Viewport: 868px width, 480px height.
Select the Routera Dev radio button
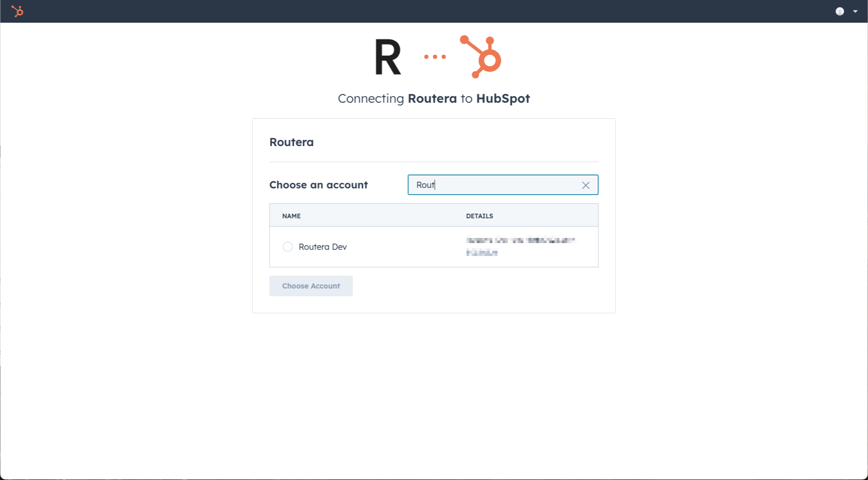click(x=288, y=247)
